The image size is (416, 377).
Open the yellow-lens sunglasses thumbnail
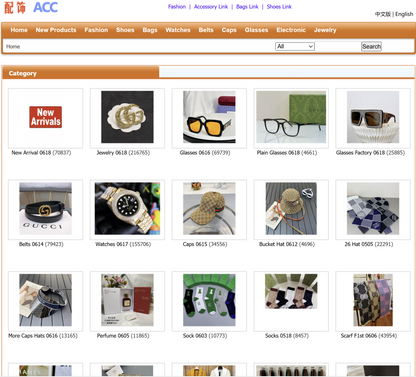coord(209,118)
